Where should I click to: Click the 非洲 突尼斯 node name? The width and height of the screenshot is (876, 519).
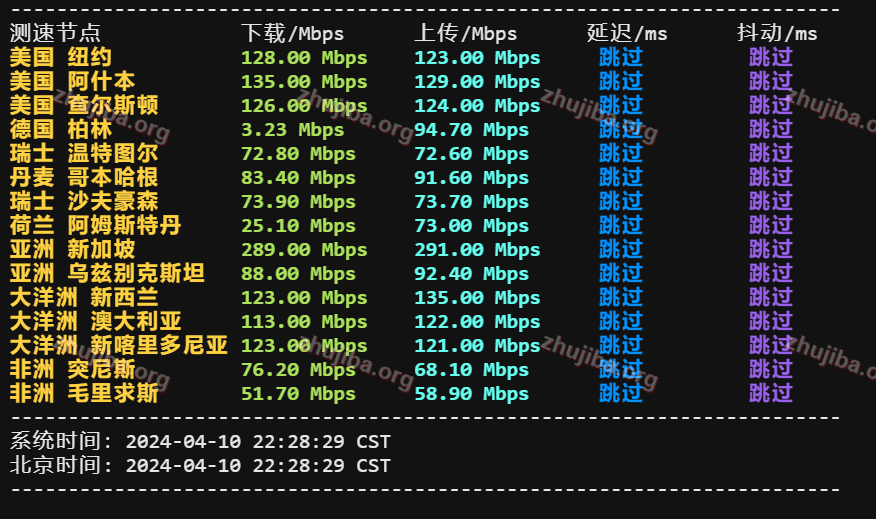point(73,370)
